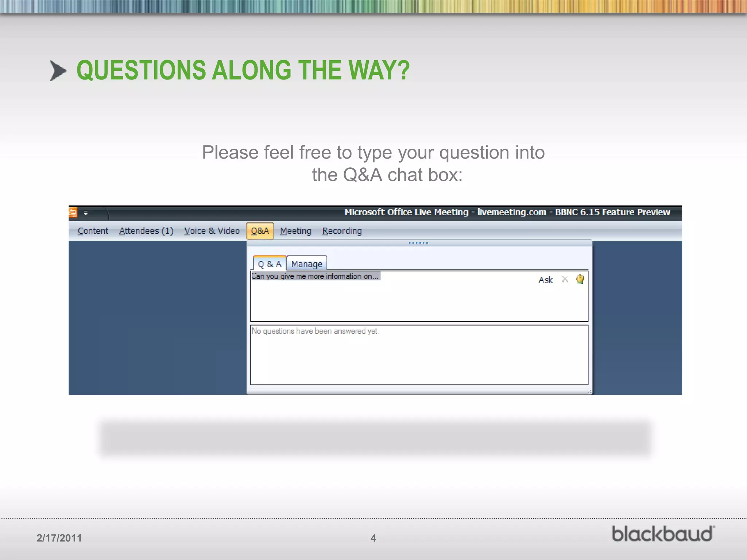Click the grey X clear question icon
Image resolution: width=747 pixels, height=560 pixels.
click(x=565, y=279)
